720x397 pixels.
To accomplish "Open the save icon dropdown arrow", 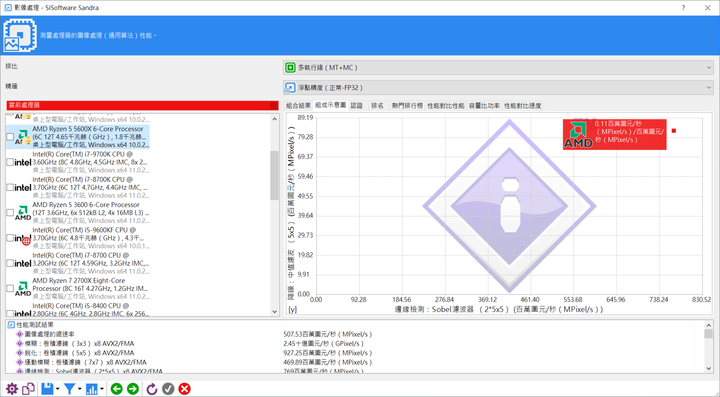I will pyautogui.click(x=57, y=389).
